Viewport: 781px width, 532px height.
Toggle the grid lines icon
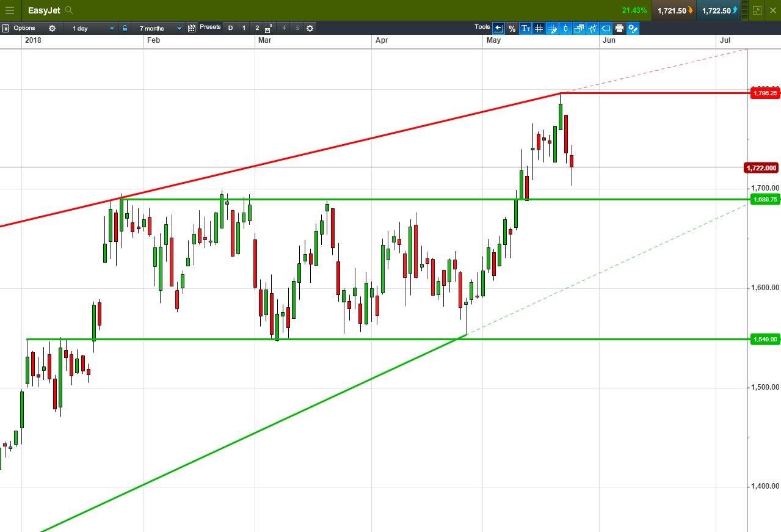(x=539, y=28)
